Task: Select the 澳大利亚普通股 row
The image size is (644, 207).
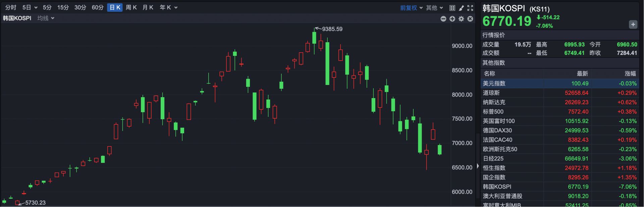Action: point(560,196)
